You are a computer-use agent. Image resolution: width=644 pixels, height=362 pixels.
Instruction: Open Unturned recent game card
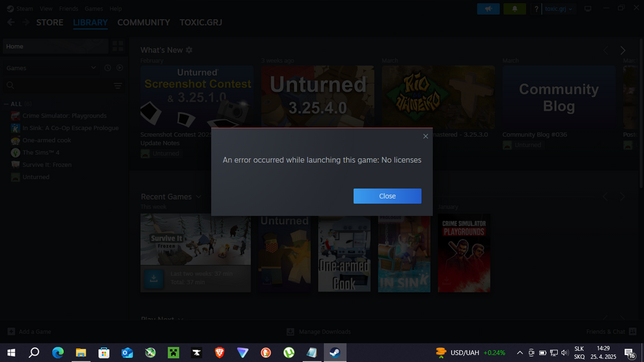coord(285,255)
